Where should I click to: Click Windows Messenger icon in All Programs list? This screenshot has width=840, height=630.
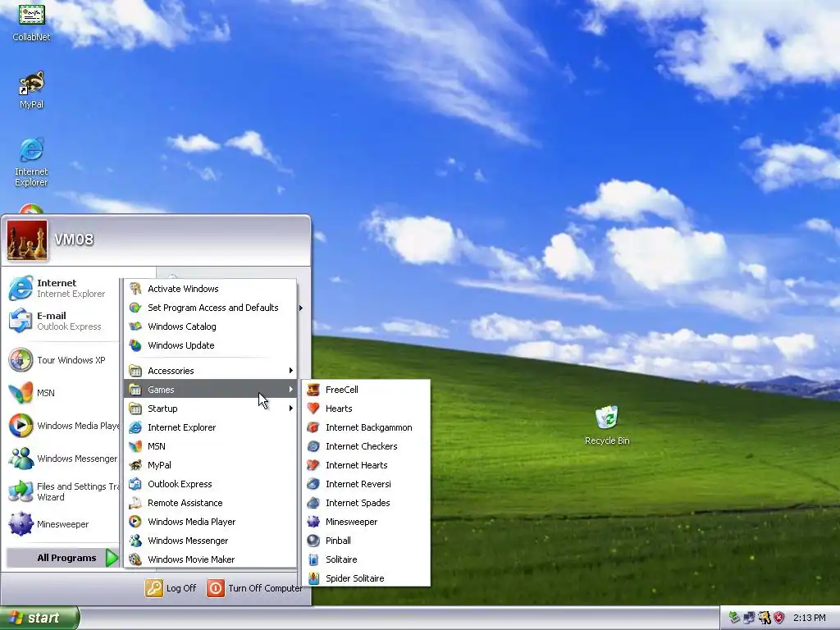tap(135, 541)
